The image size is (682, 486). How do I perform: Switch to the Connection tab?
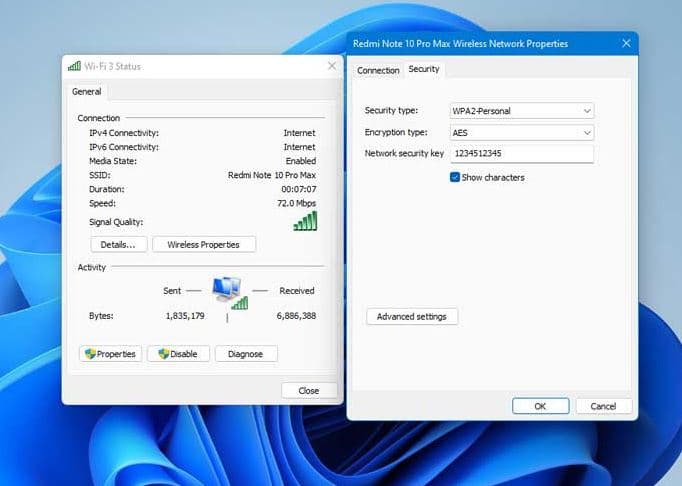(378, 70)
